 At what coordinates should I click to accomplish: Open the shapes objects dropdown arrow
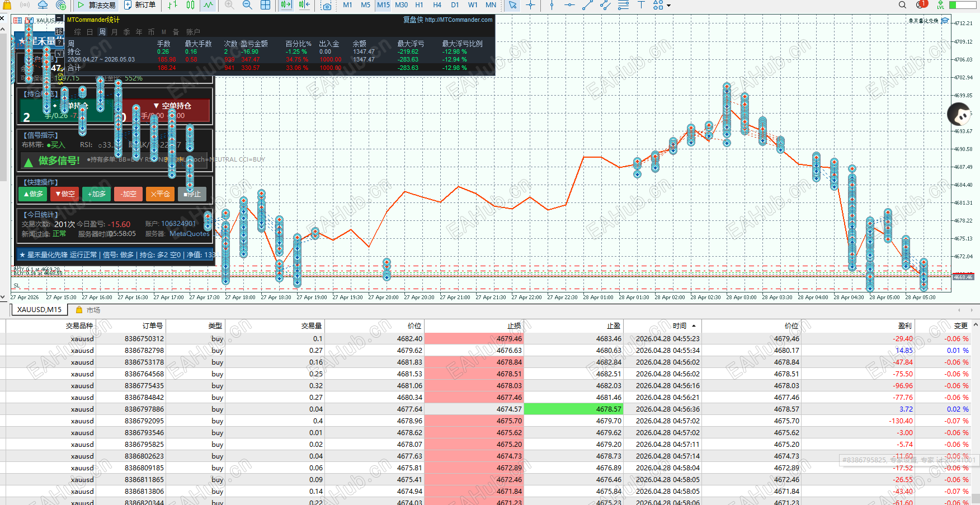pos(668,6)
